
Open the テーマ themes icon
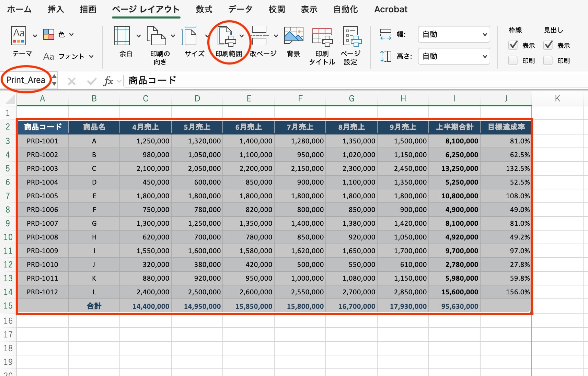(19, 36)
